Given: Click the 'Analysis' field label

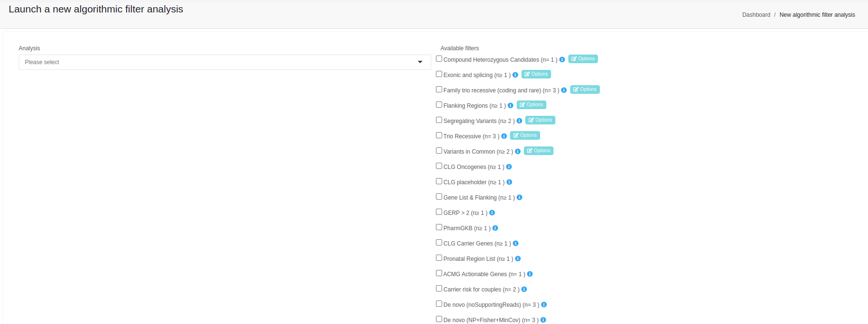Looking at the screenshot, I should pyautogui.click(x=29, y=48).
